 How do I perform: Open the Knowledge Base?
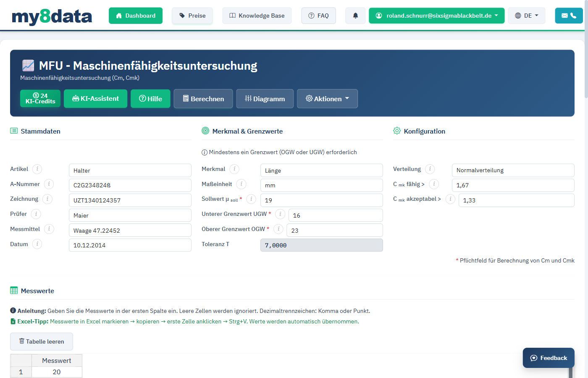257,16
